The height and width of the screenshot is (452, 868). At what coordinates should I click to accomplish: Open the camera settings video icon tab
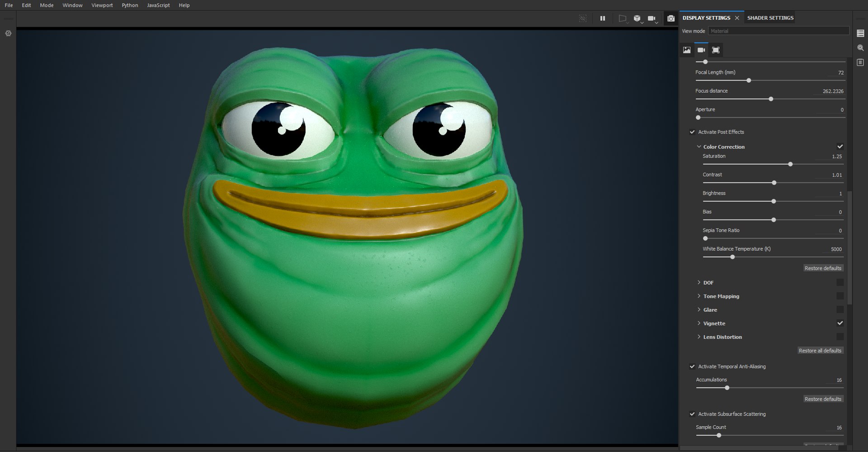[x=701, y=50]
